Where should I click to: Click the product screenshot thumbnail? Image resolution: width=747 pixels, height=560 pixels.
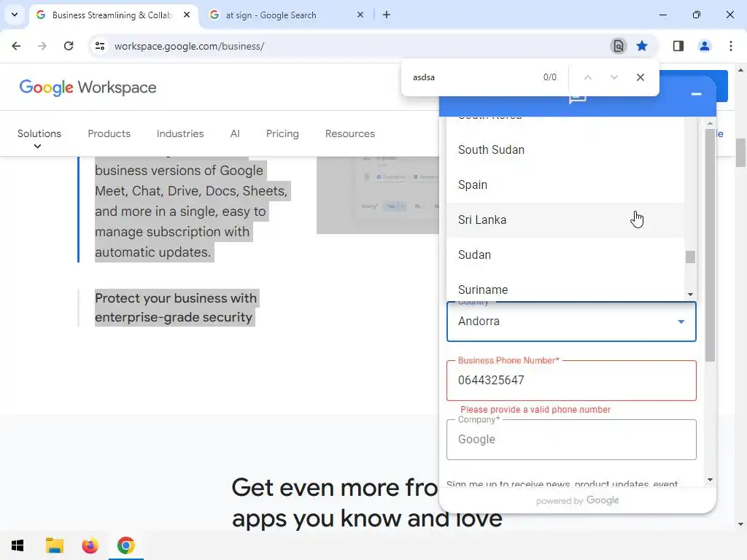[378, 195]
